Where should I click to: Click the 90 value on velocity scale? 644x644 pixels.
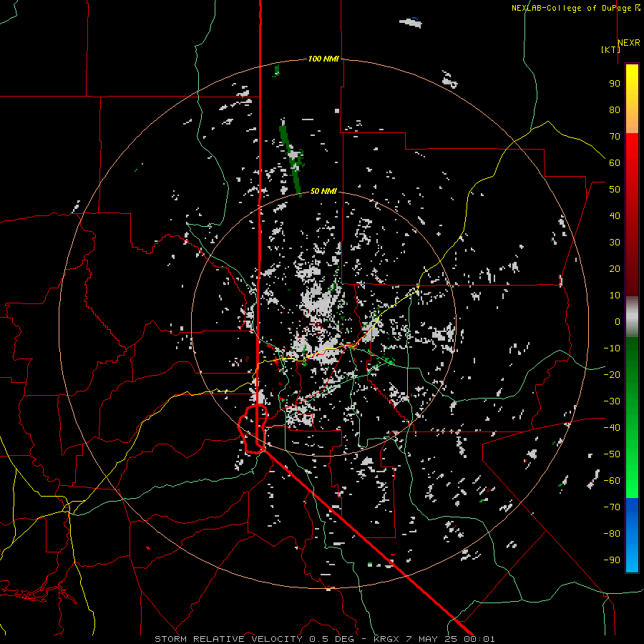pos(615,84)
